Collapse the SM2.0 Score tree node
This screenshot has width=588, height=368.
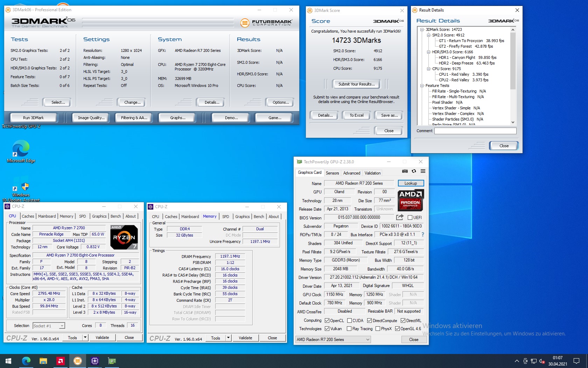428,35
